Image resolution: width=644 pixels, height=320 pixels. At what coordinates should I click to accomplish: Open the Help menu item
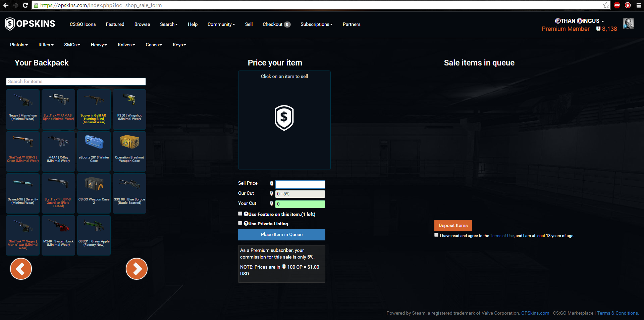(193, 24)
